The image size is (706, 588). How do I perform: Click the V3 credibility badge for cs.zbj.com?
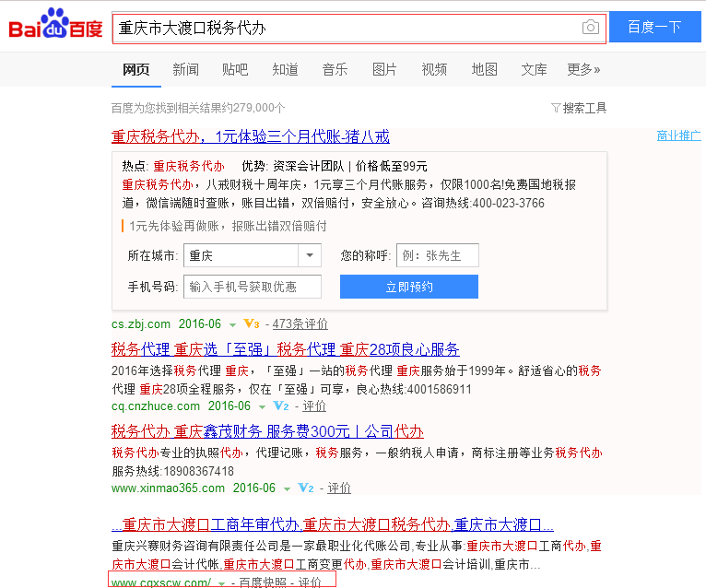[x=251, y=324]
